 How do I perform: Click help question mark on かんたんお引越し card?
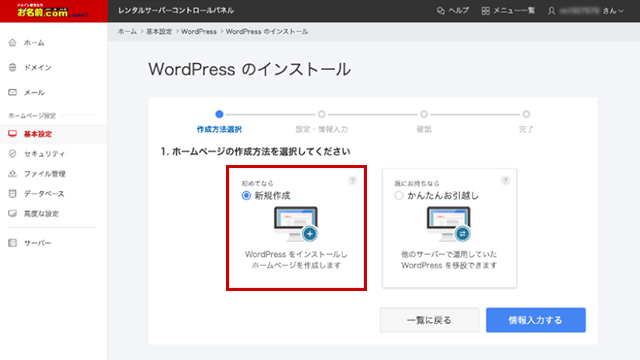pos(505,180)
